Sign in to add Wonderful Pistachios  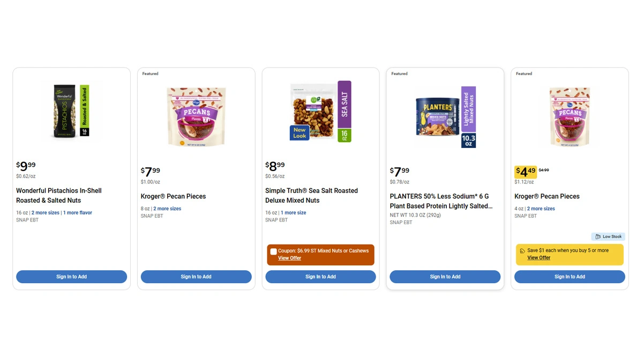click(71, 277)
